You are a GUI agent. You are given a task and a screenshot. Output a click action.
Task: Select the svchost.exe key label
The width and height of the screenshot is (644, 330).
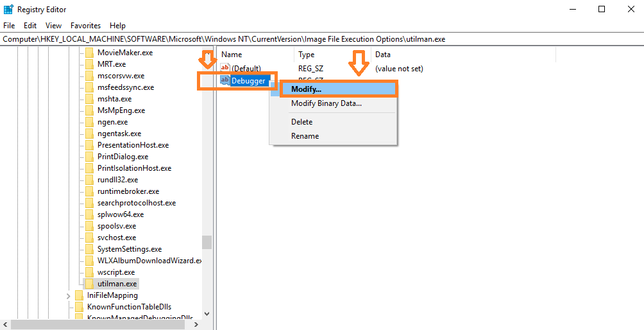pos(117,238)
